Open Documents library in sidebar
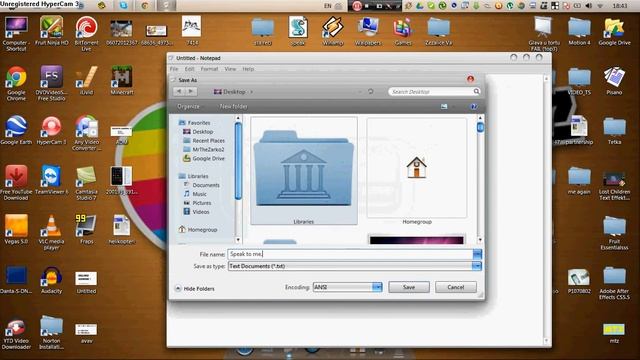640x360 pixels. tap(202, 185)
